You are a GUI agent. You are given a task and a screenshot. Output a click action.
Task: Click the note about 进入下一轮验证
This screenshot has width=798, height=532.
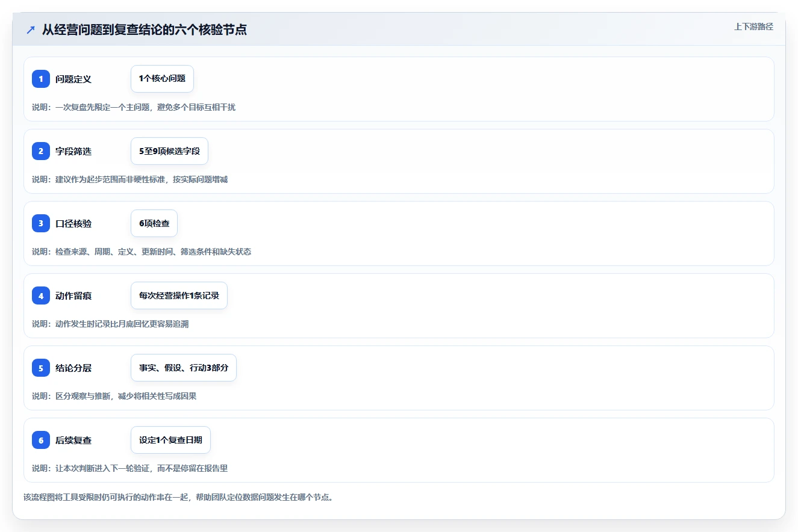point(129,468)
